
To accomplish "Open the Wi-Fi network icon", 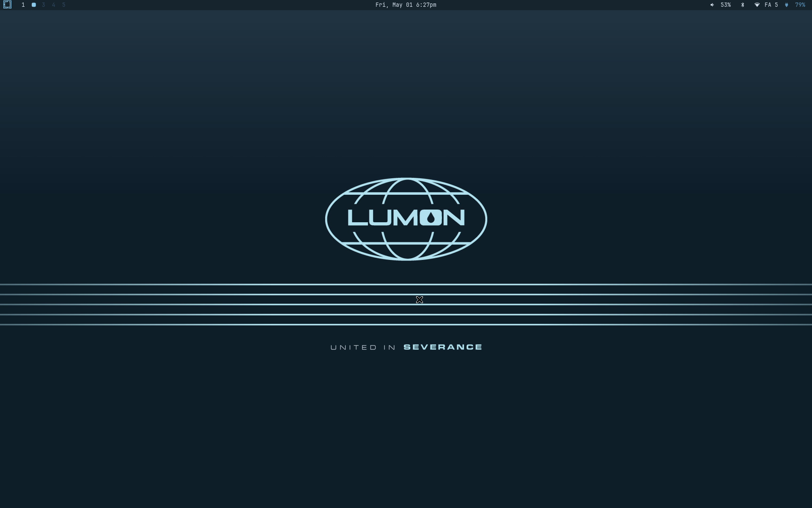I will 757,5.
